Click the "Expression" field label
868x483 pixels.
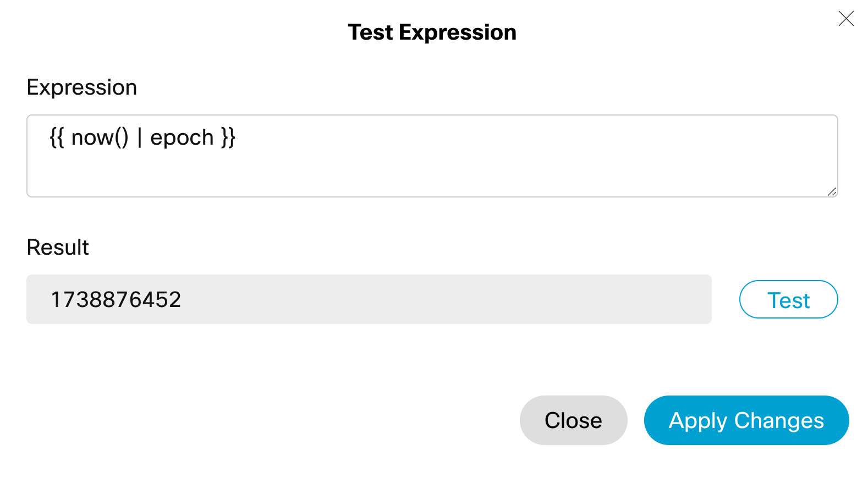click(82, 87)
